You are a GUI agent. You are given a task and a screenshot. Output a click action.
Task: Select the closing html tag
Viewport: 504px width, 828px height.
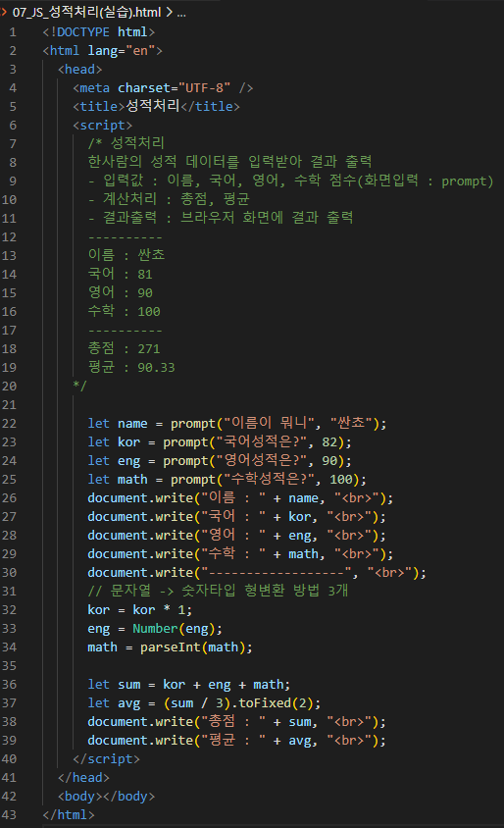coord(69,815)
